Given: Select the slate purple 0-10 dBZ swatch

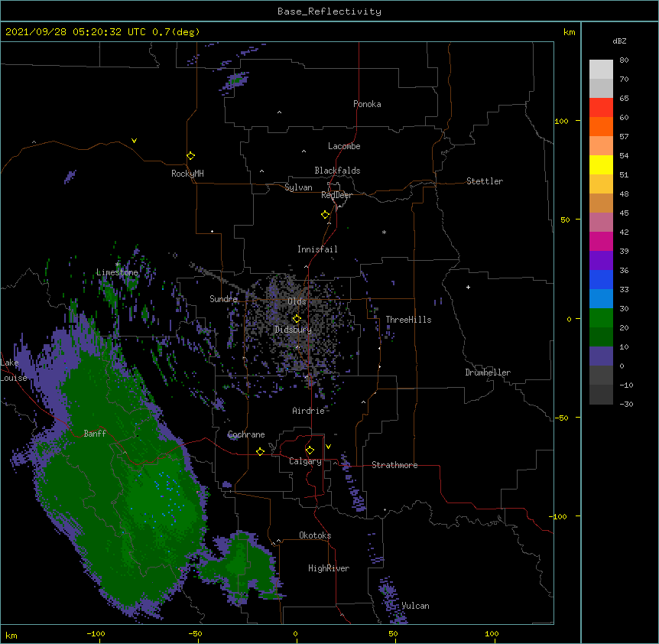Looking at the screenshot, I should [x=601, y=356].
